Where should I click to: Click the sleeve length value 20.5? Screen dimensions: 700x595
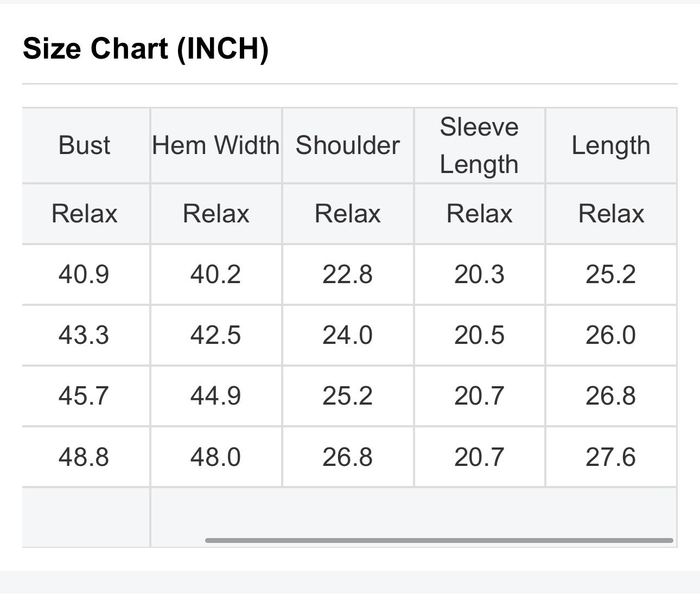479,335
